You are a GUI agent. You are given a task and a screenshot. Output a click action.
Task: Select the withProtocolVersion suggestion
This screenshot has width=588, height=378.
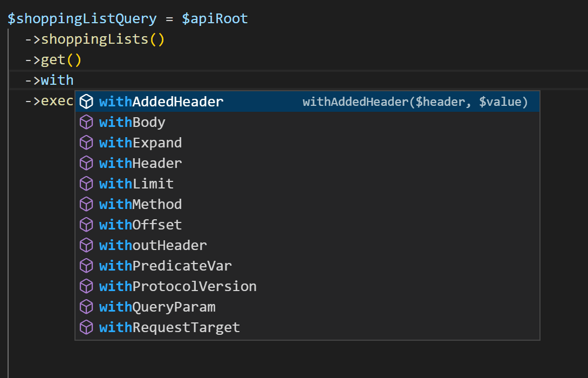(177, 286)
